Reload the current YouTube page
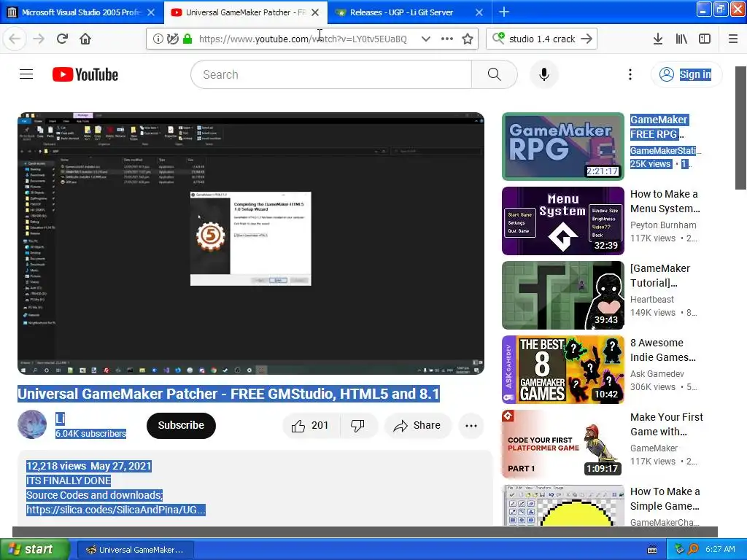Screen dimensions: 747x560 tap(62, 39)
